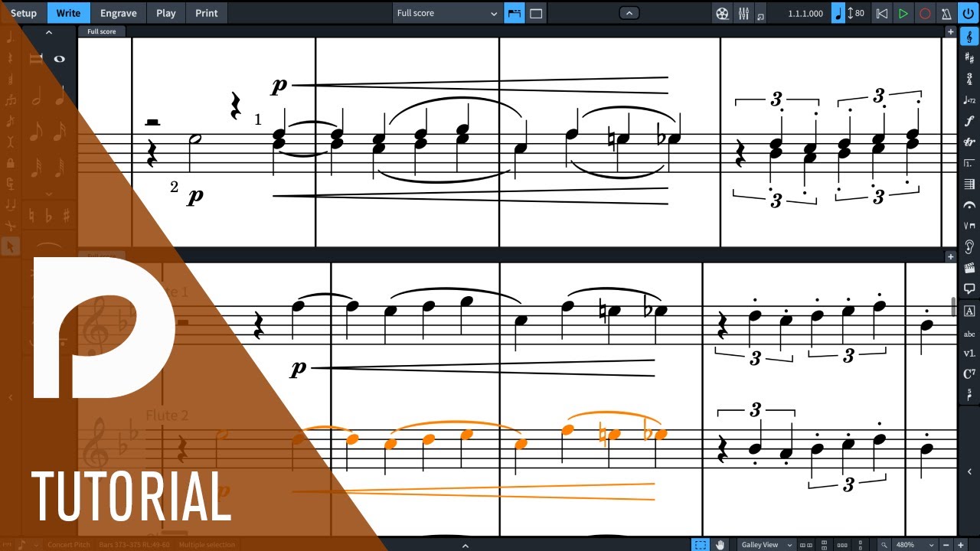
Task: Open the Dynamics panel
Action: coord(969,121)
